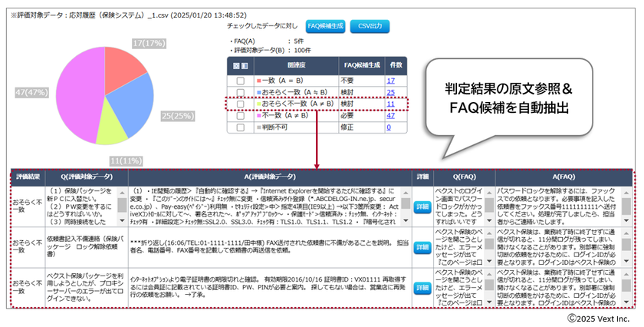Click up arrow of first A(評価対象データ) cell
Image resolution: width=644 pixels, height=327 pixels.
[x=406, y=193]
